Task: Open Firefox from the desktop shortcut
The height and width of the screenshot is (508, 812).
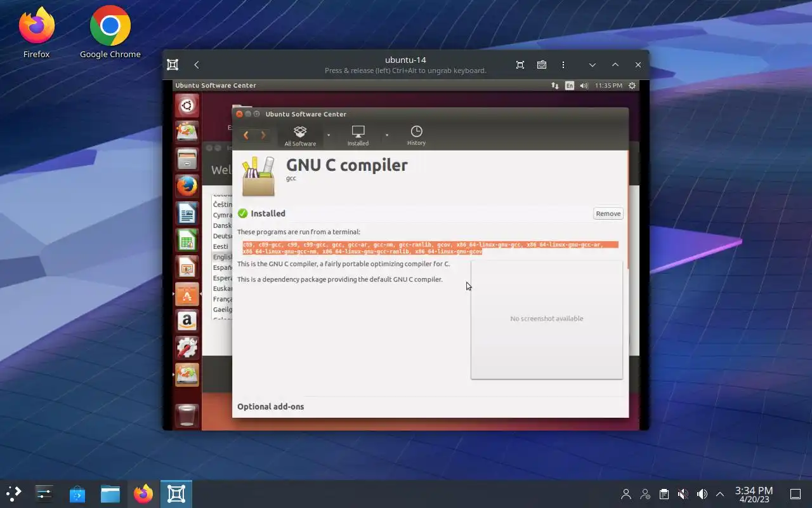Action: (x=36, y=32)
